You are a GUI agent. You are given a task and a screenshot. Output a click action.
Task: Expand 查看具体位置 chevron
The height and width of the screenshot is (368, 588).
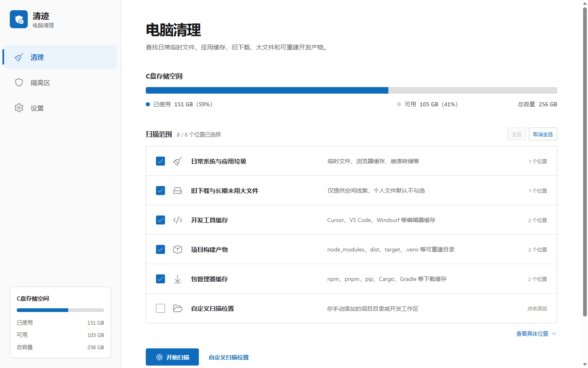(x=554, y=334)
